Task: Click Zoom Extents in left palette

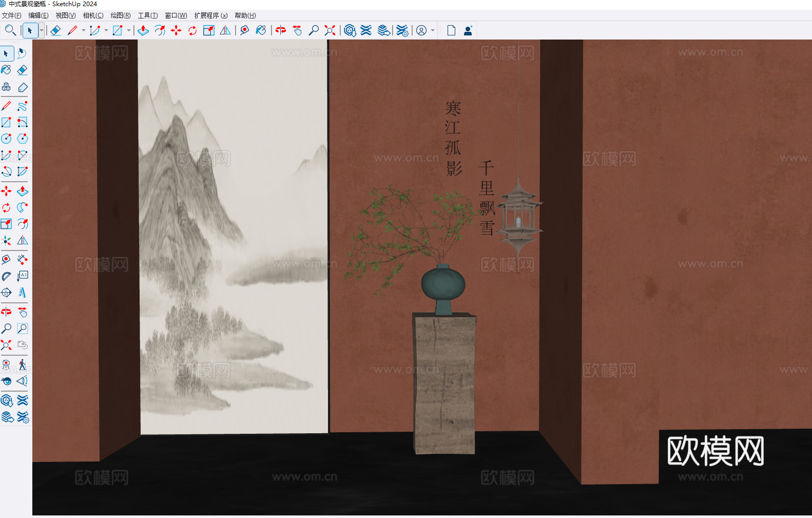Action: pyautogui.click(x=6, y=344)
